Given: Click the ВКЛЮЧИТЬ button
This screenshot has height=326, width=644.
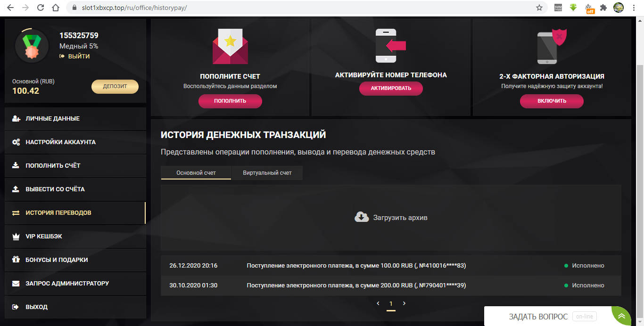Looking at the screenshot, I should tap(552, 101).
